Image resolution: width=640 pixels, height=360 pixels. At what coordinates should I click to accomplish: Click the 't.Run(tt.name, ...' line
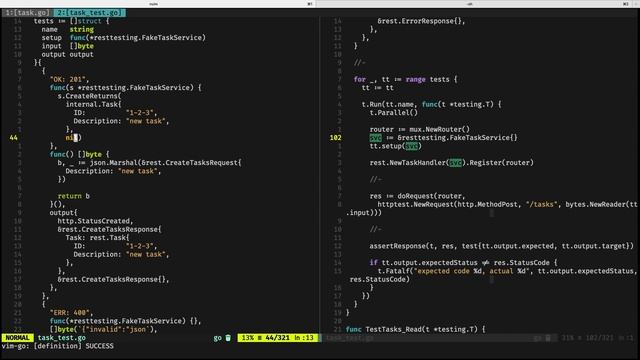pyautogui.click(x=431, y=104)
